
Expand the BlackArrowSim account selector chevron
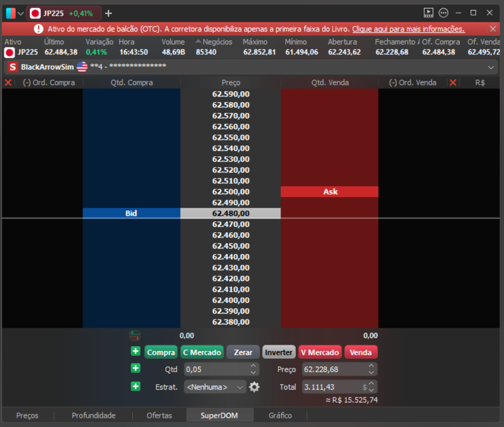coord(490,67)
